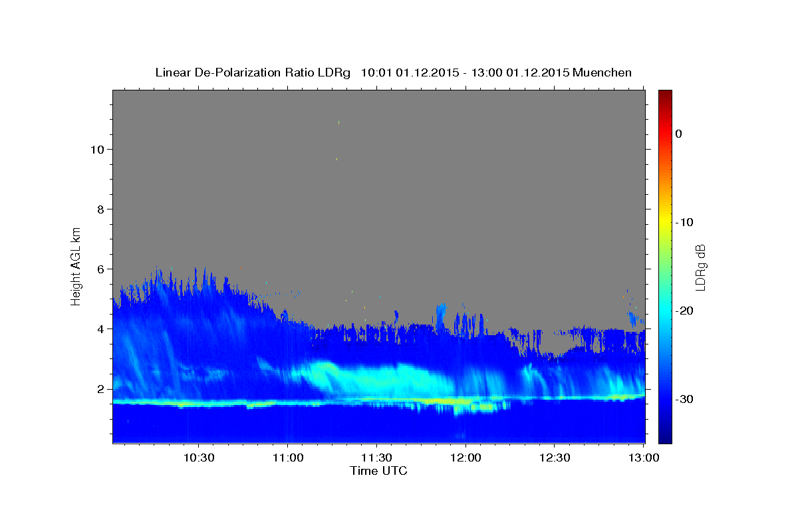Click the colorbar value -20
Image resolution: width=798 pixels, height=532 pixels.
pos(684,311)
